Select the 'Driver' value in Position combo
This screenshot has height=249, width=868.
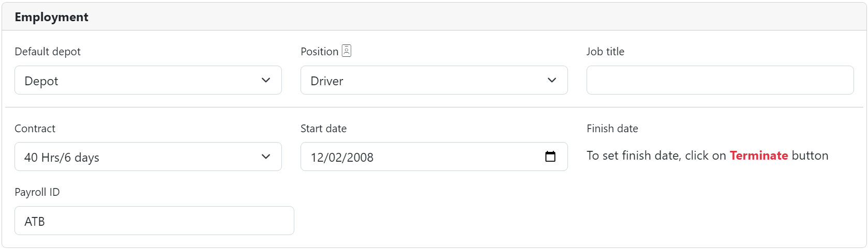point(327,81)
